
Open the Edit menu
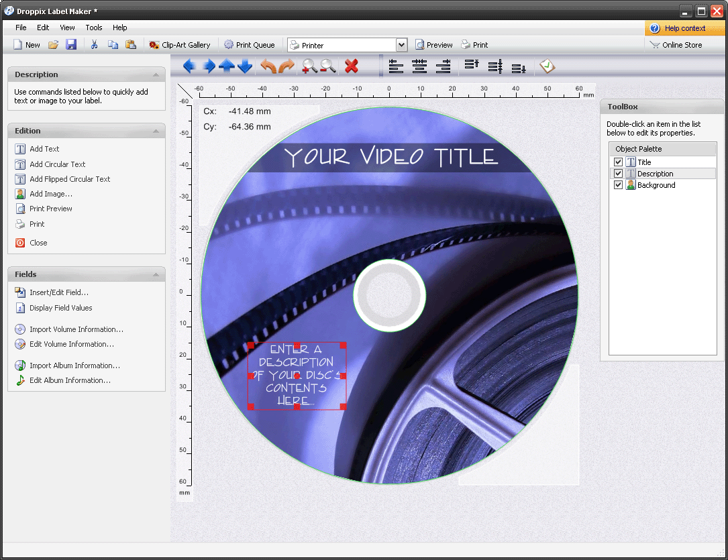click(x=43, y=27)
